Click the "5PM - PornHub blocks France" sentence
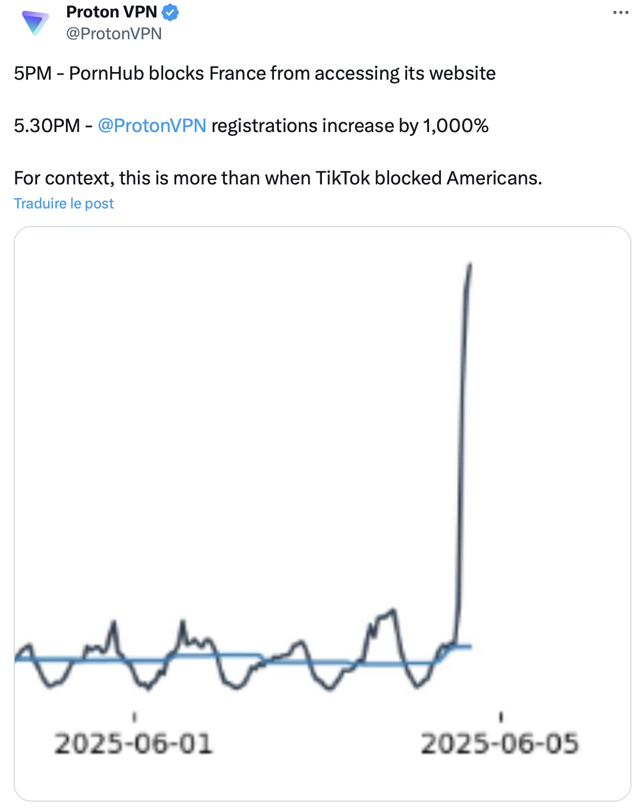The image size is (644, 812). 254,73
